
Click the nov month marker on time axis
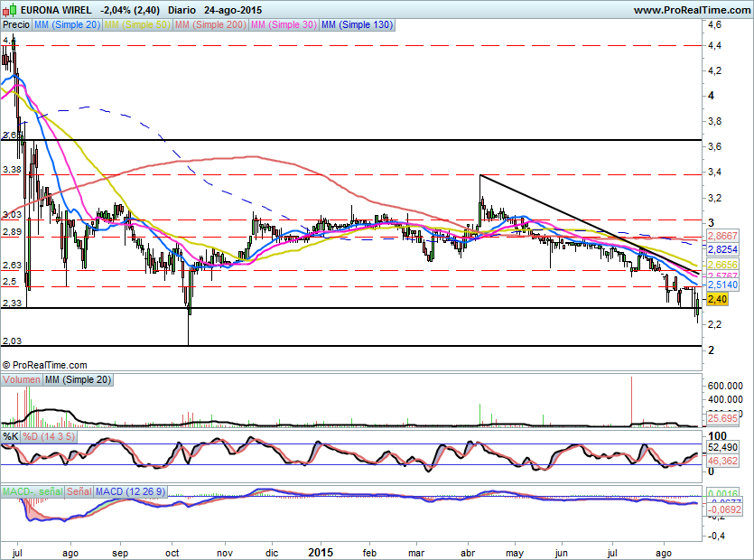[x=225, y=554]
